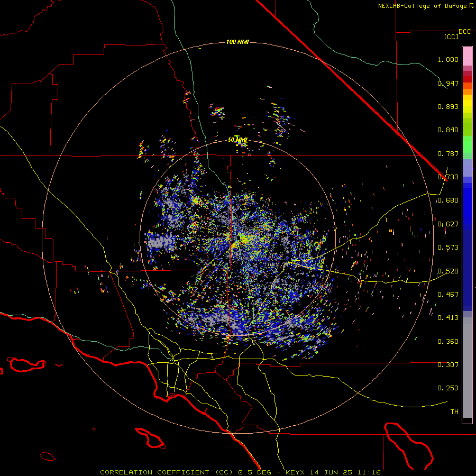Click the 0.520 legend value
This screenshot has width=476, height=476.
[448, 271]
